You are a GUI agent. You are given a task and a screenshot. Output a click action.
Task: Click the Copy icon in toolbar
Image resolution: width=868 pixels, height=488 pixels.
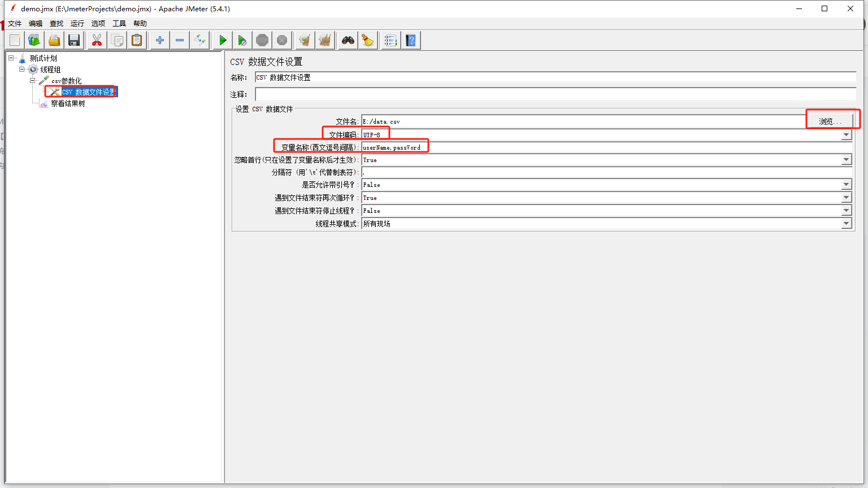tap(117, 40)
